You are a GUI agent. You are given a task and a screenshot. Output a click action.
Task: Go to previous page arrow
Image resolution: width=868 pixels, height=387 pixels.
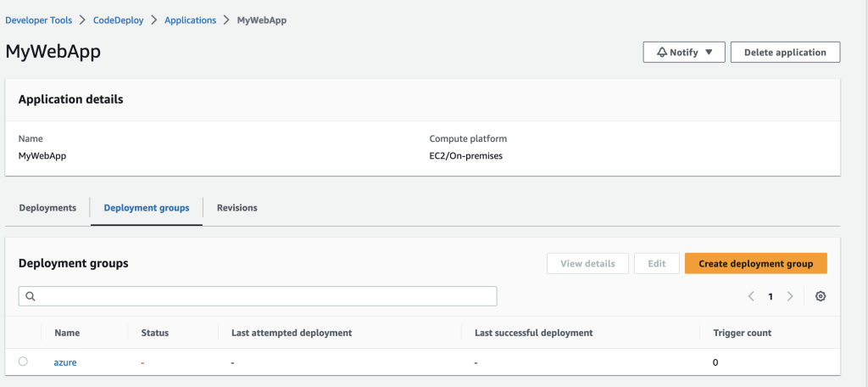[x=751, y=297]
